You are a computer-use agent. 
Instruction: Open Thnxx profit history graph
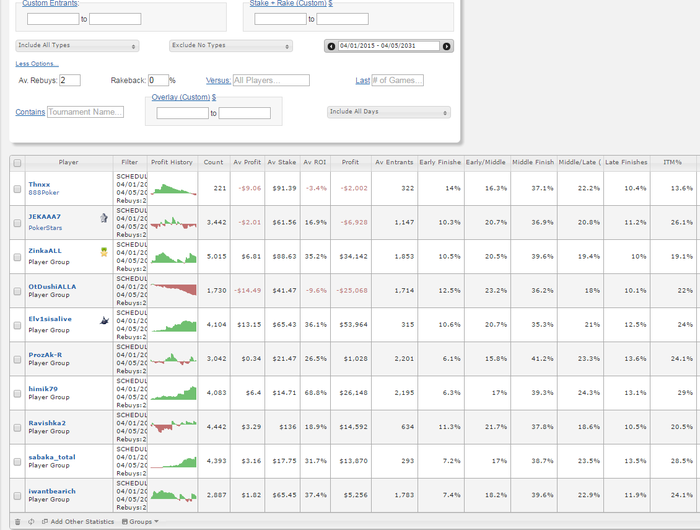click(173, 189)
